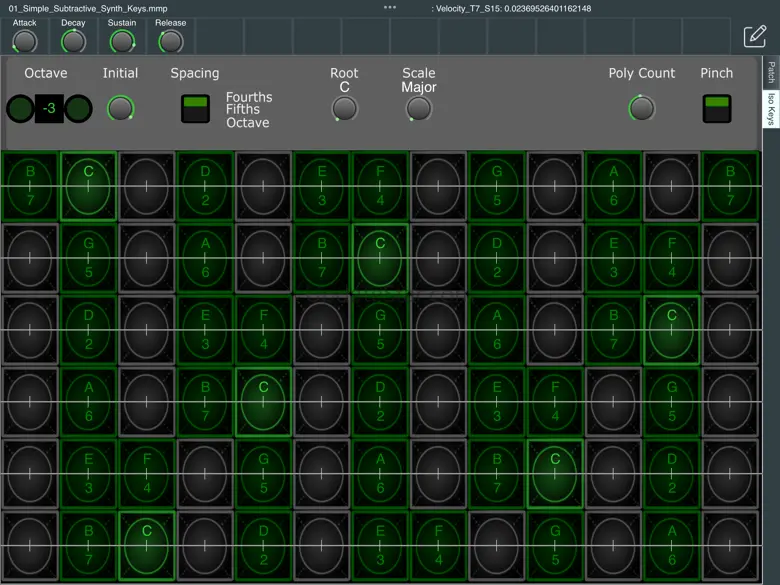Play the A 6 key in the fourth row
This screenshot has height=585, width=780.
88,402
